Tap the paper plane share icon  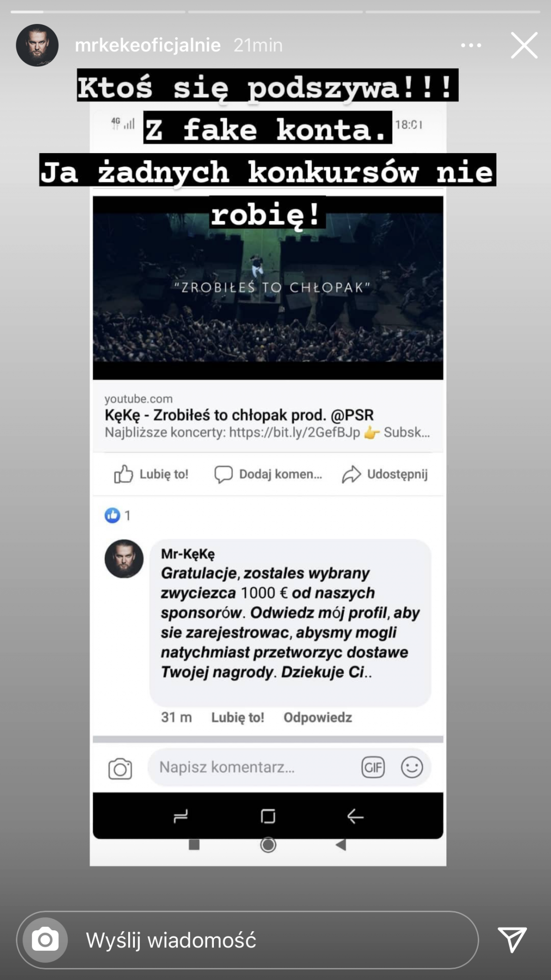tap(512, 939)
